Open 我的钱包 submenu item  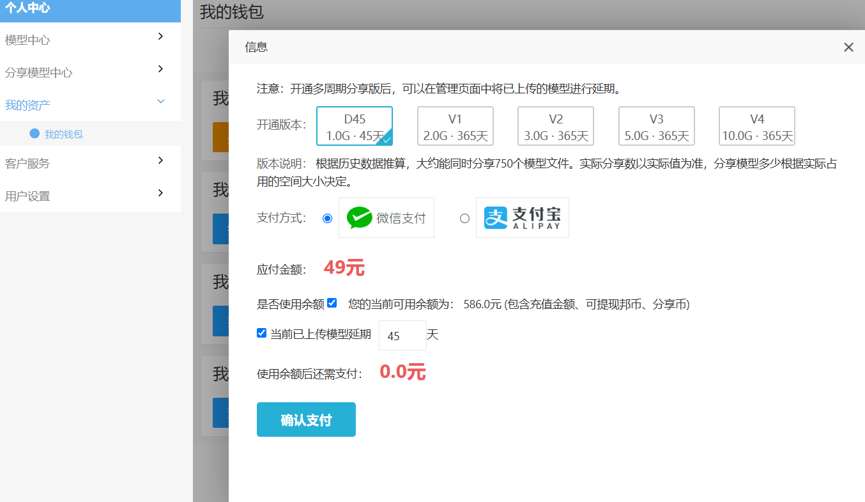[x=63, y=134]
